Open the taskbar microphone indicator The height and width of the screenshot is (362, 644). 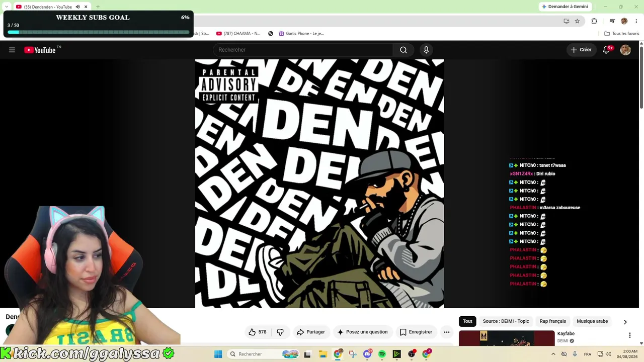pyautogui.click(x=575, y=354)
